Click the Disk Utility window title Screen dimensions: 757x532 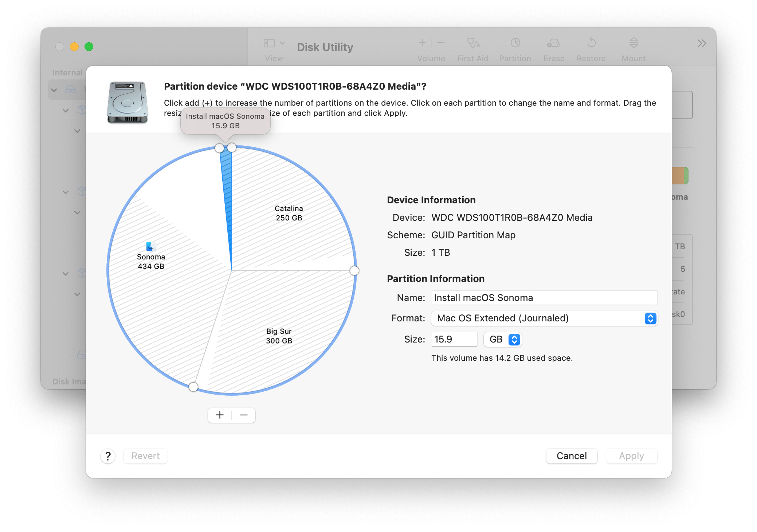[325, 47]
